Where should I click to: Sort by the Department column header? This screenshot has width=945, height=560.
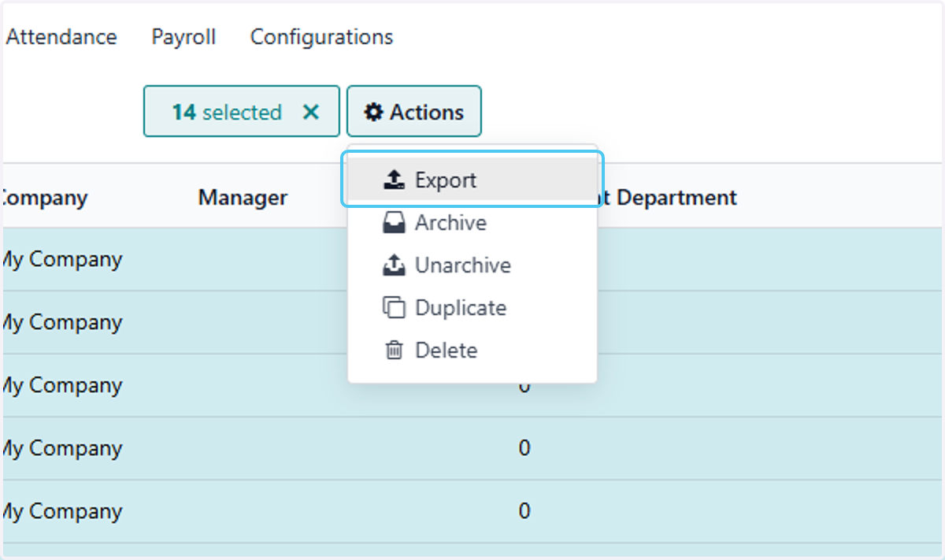tap(676, 197)
